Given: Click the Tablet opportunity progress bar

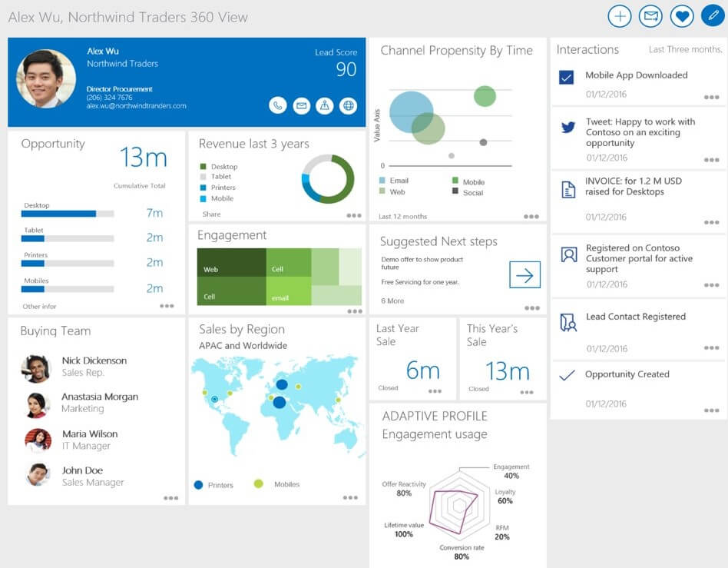Looking at the screenshot, I should (x=68, y=238).
